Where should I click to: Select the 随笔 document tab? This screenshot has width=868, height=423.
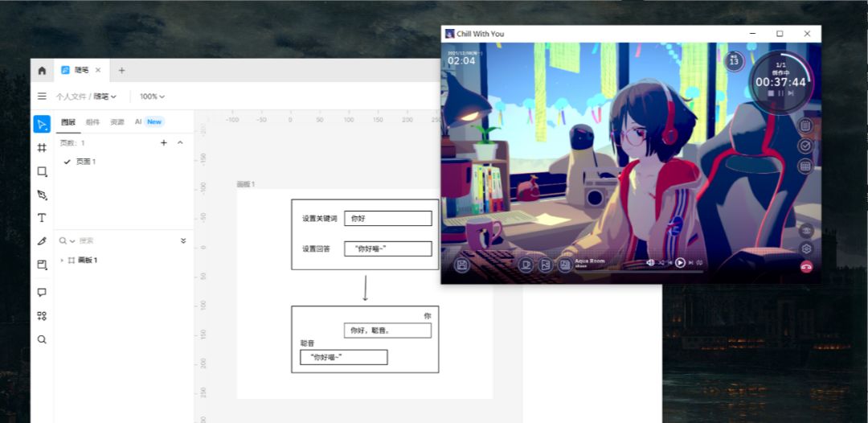tap(81, 70)
